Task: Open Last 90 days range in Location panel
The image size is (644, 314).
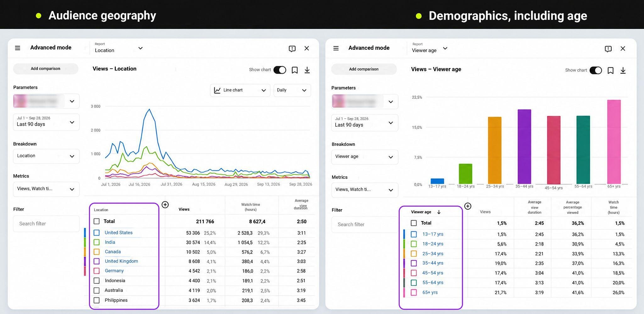Action: click(46, 122)
